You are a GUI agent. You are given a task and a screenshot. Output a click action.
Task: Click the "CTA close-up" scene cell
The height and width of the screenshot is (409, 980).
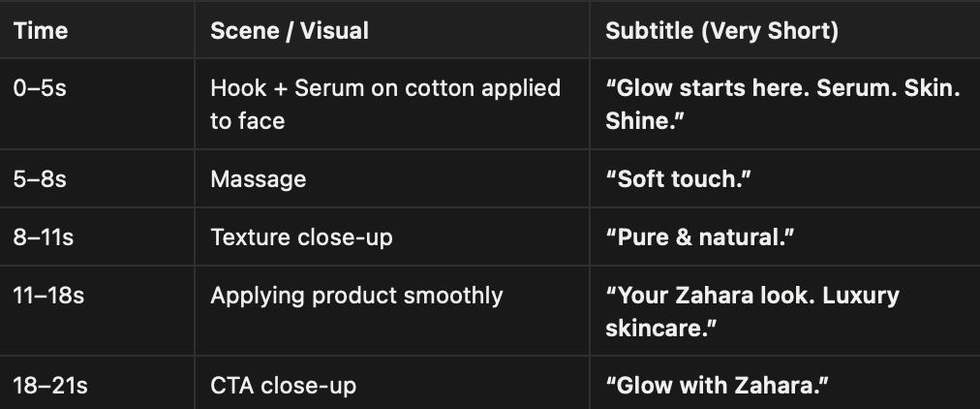pos(283,386)
